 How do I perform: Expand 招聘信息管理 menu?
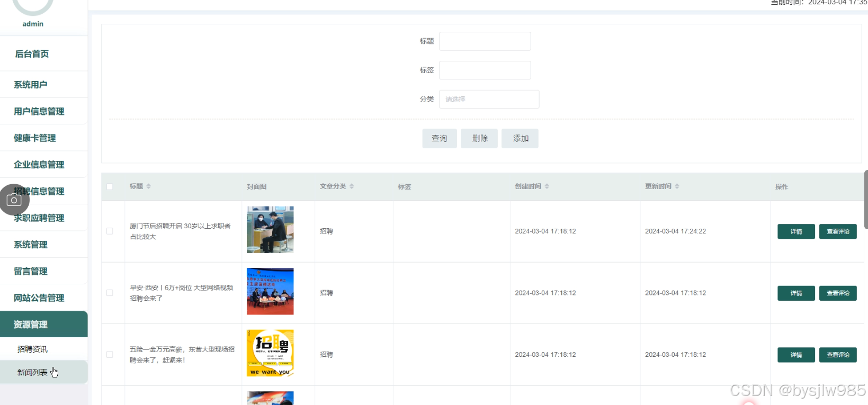pos(44,191)
